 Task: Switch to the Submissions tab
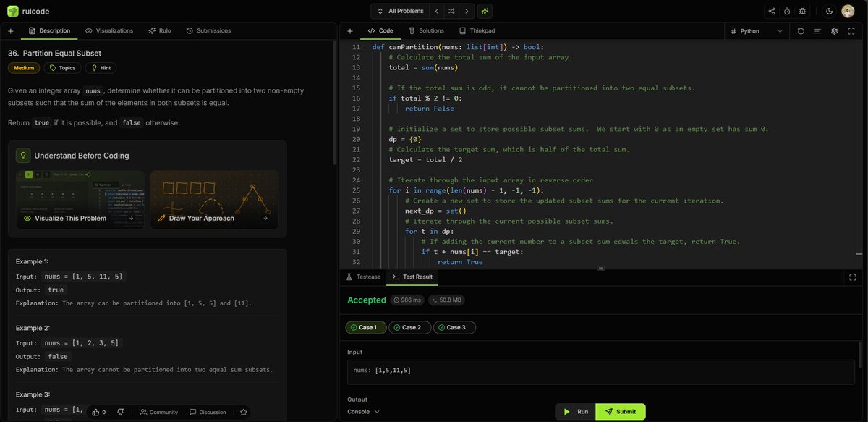click(208, 31)
